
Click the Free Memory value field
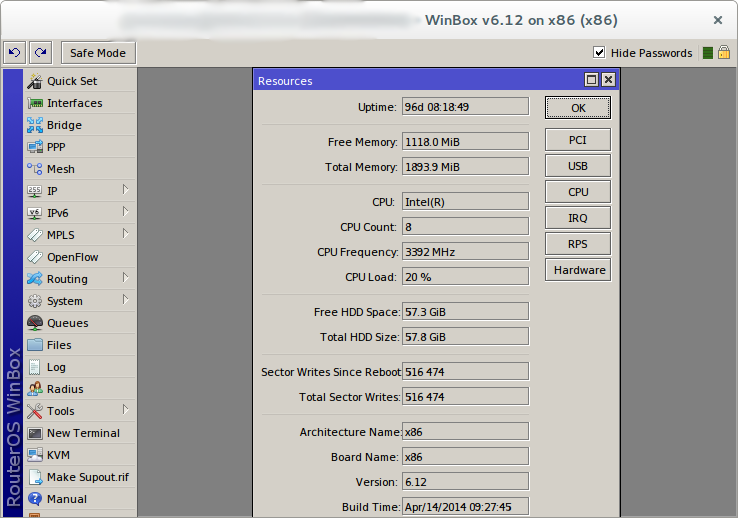pyautogui.click(x=465, y=142)
